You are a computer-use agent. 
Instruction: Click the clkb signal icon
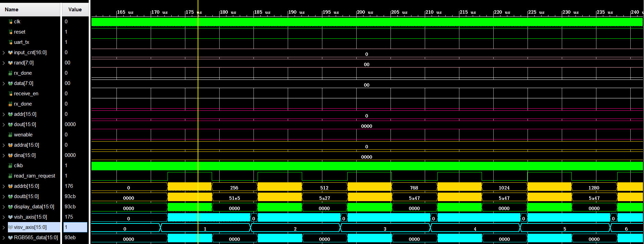click(x=10, y=166)
